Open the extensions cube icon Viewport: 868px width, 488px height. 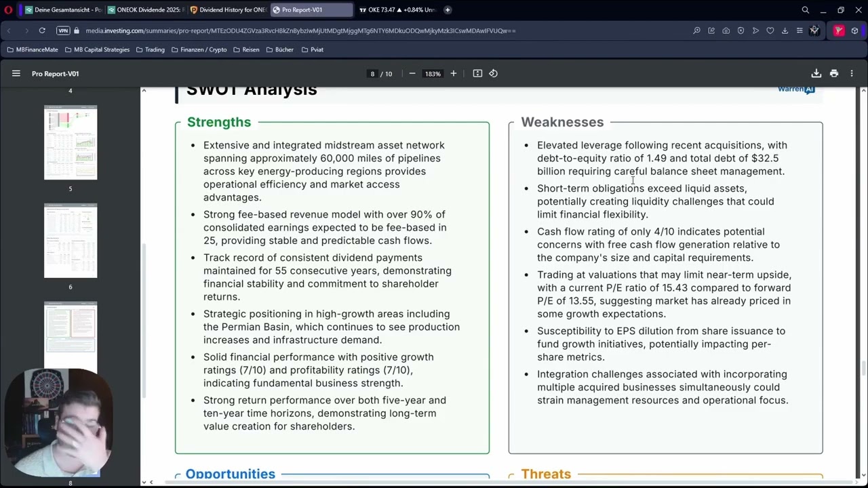pyautogui.click(x=854, y=30)
